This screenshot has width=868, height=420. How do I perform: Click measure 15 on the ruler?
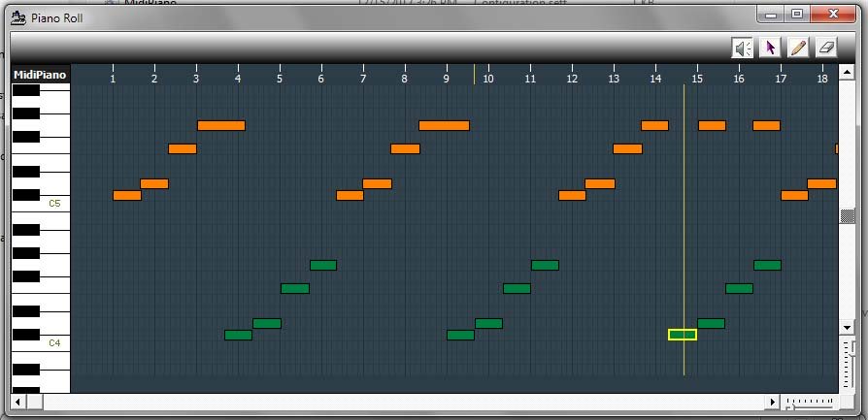tap(697, 79)
